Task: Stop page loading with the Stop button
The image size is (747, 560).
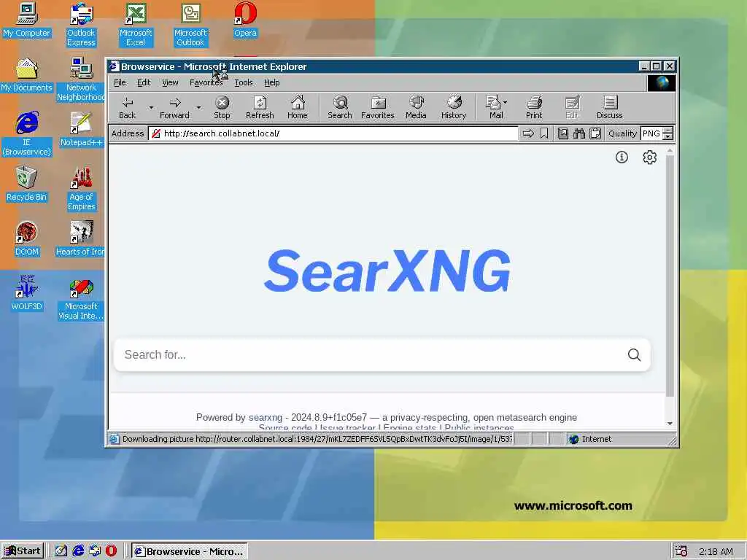Action: [x=222, y=108]
